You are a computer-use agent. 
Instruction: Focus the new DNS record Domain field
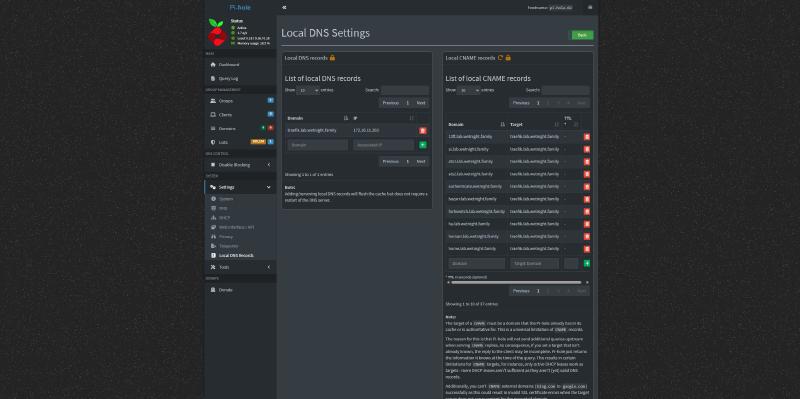(x=318, y=145)
